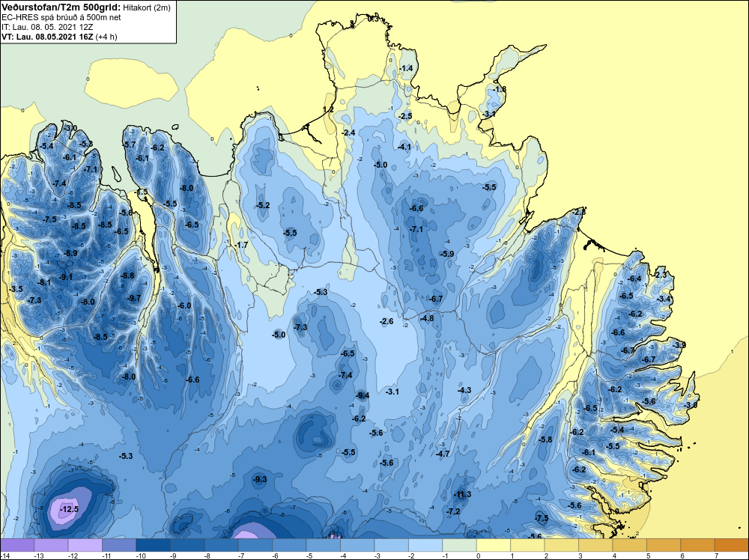
Task: Pick the legend swatch between -4 and -3
Action: pyautogui.click(x=357, y=545)
